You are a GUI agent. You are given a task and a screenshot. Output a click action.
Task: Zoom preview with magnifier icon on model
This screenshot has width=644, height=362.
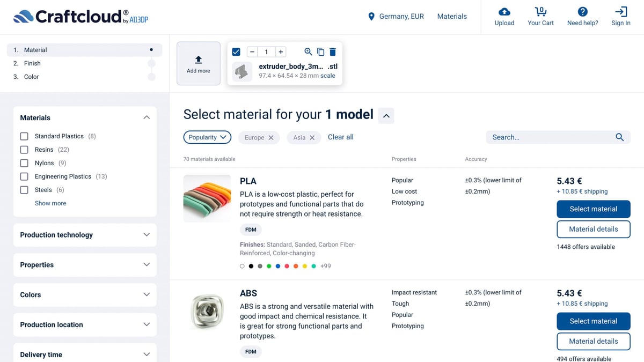point(308,51)
